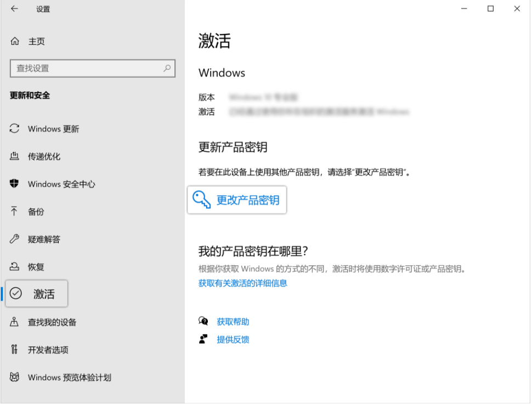Click the 设置 window title text
The image size is (532, 404).
(43, 9)
